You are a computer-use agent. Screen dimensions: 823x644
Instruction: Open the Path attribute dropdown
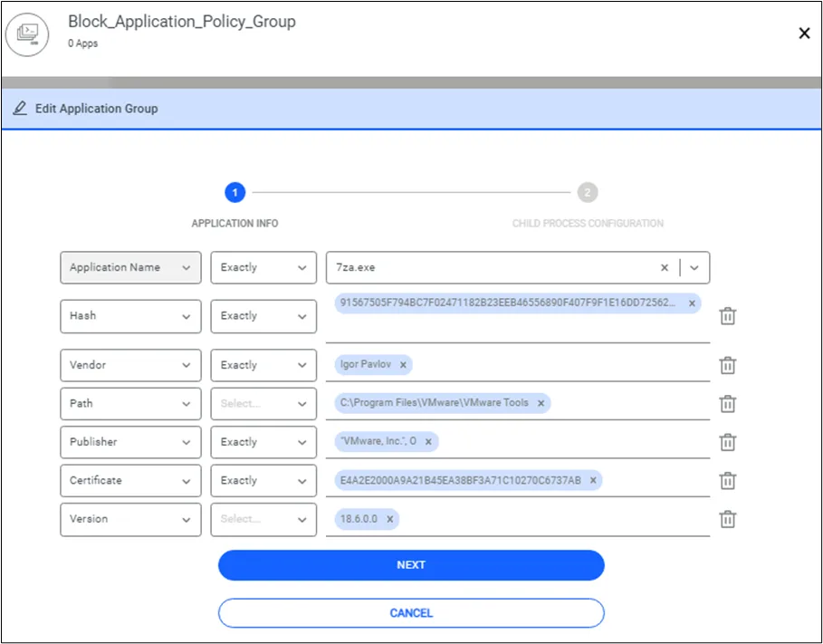point(130,403)
